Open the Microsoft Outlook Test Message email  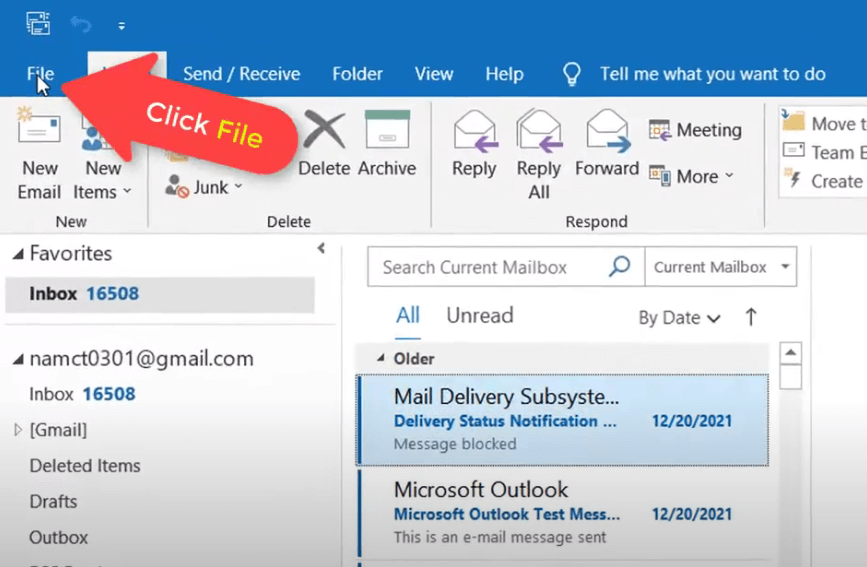(x=562, y=513)
